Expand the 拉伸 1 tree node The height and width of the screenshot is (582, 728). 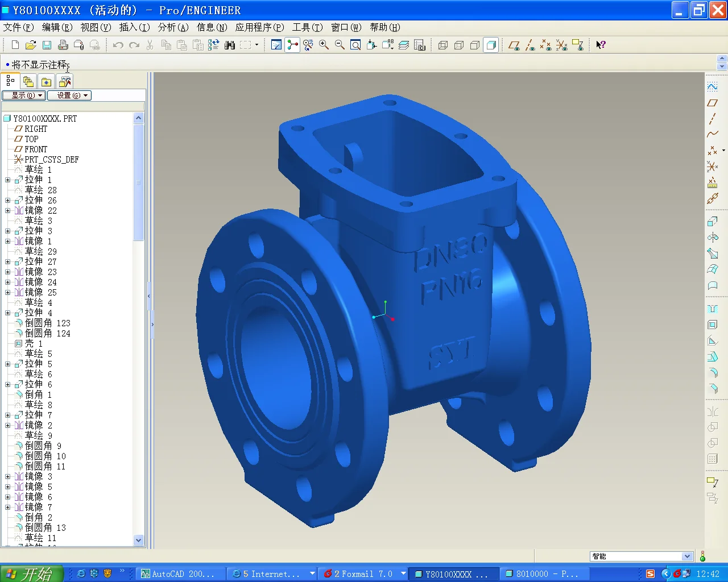[8, 180]
